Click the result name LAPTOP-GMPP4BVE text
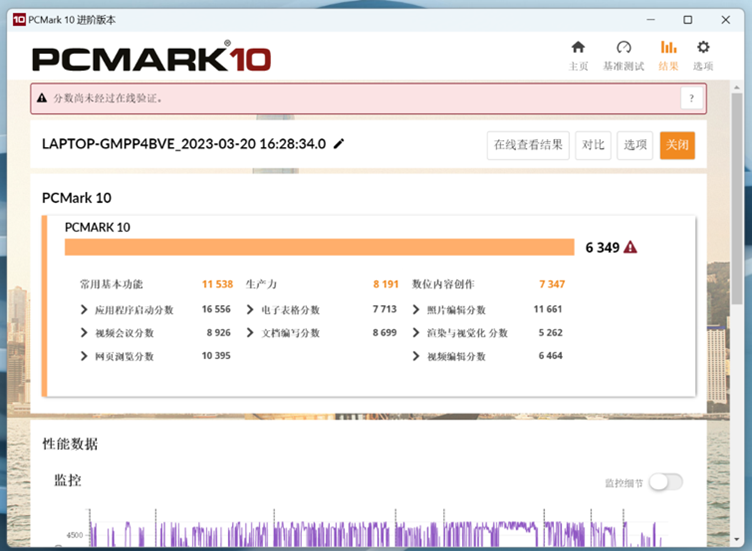The height and width of the screenshot is (551, 752). (184, 144)
